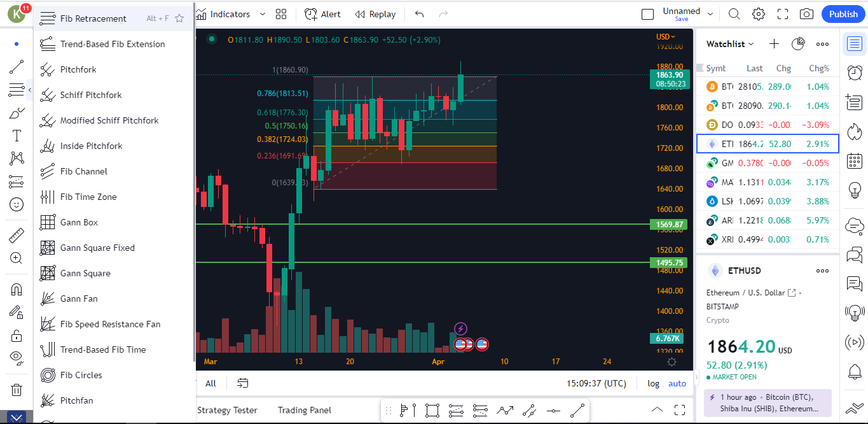The height and width of the screenshot is (424, 868).
Task: Open the user profile avatar menu
Action: (x=17, y=13)
